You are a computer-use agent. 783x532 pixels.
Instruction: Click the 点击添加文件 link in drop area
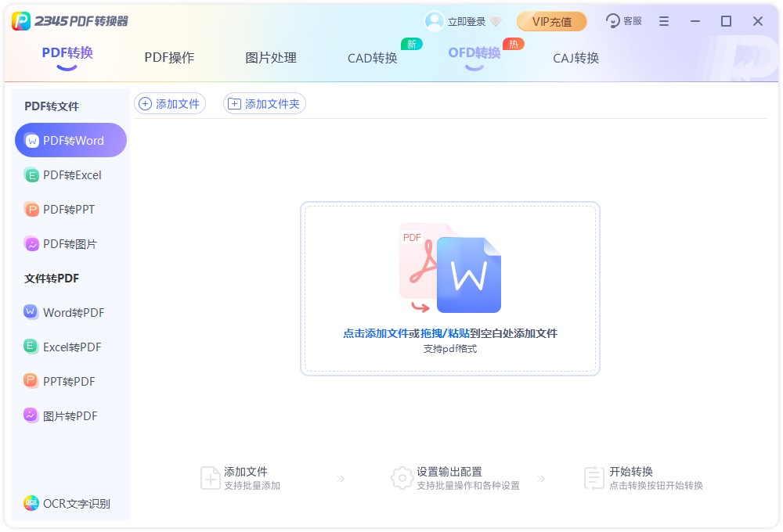(376, 333)
